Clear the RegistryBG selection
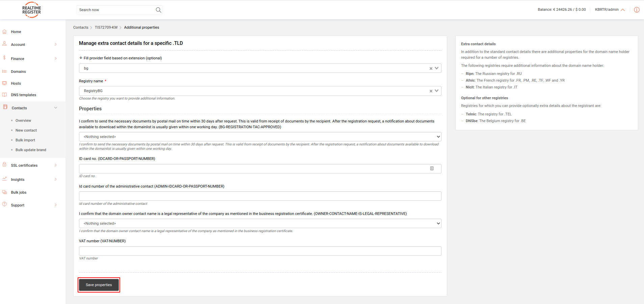 pyautogui.click(x=431, y=91)
